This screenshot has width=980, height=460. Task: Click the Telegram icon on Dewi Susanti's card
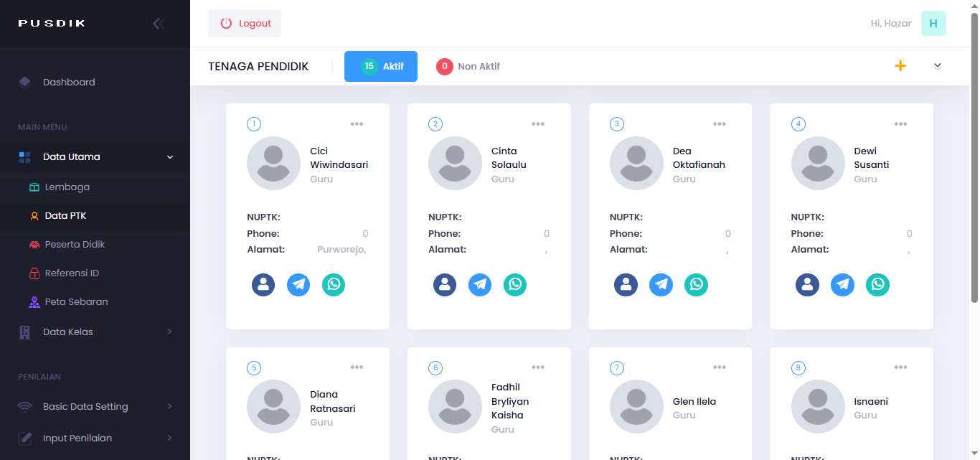(842, 285)
